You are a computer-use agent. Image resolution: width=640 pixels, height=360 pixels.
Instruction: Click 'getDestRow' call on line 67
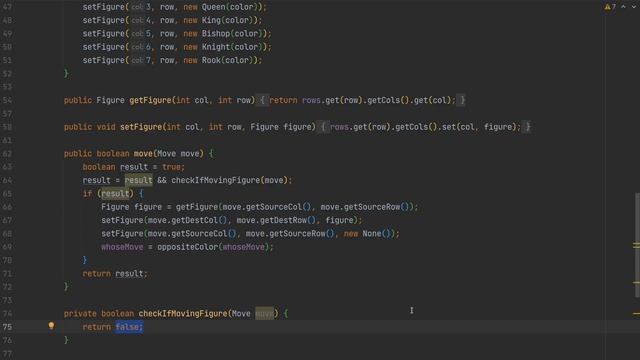coord(283,220)
